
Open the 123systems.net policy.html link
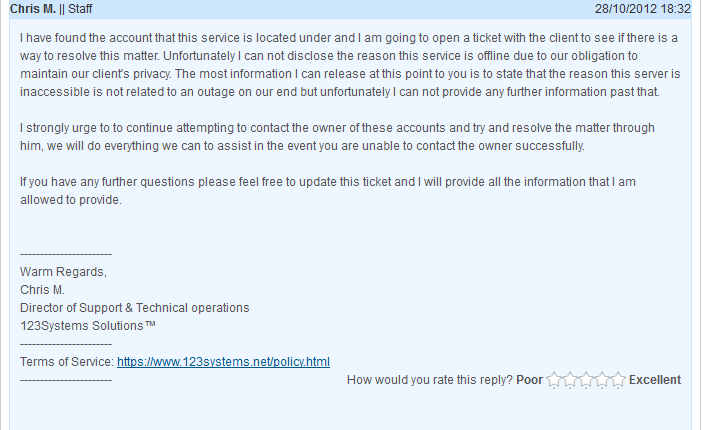click(223, 362)
